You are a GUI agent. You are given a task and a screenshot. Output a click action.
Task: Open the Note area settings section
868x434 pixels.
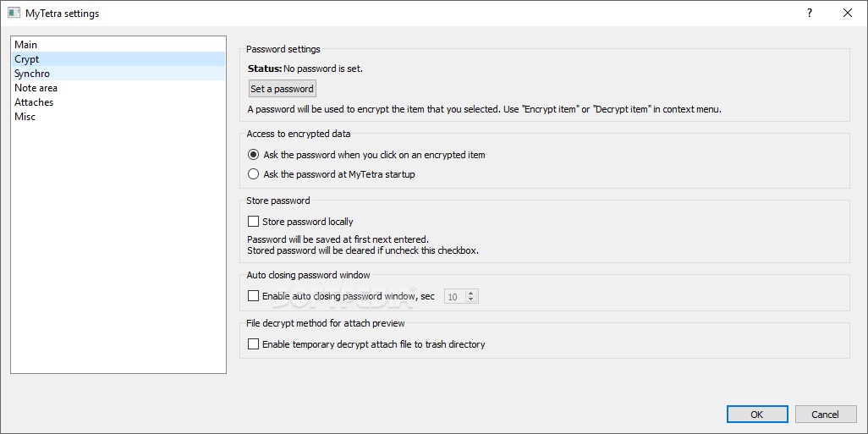tap(118, 87)
